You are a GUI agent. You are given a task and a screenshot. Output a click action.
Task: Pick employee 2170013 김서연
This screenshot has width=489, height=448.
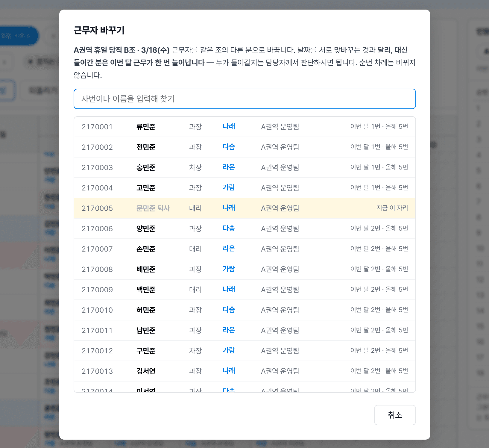pos(245,371)
